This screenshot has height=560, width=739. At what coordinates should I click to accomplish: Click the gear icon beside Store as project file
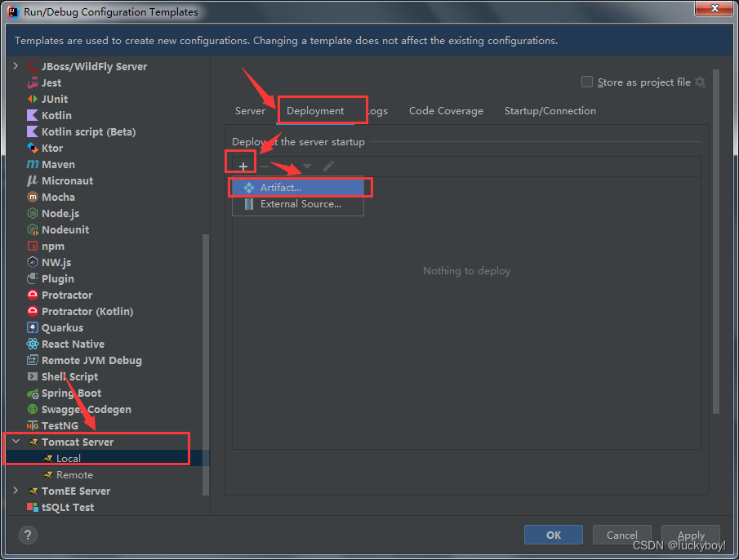(701, 82)
